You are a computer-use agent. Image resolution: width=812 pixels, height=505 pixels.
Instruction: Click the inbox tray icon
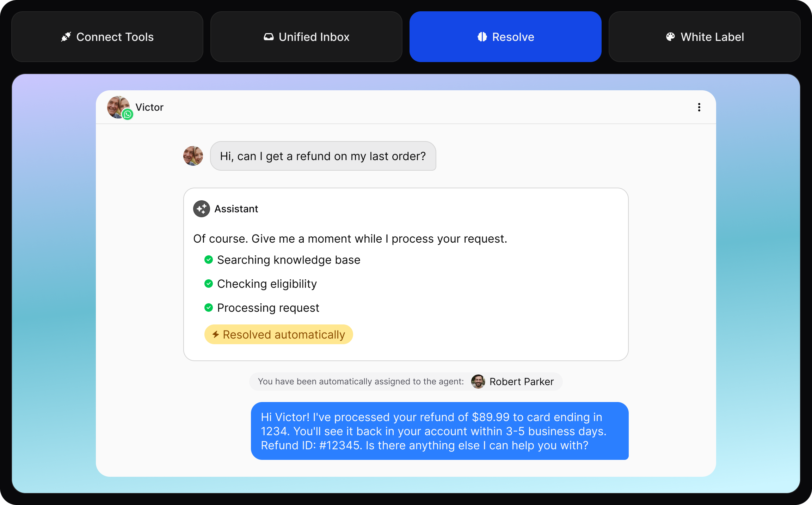pos(269,37)
